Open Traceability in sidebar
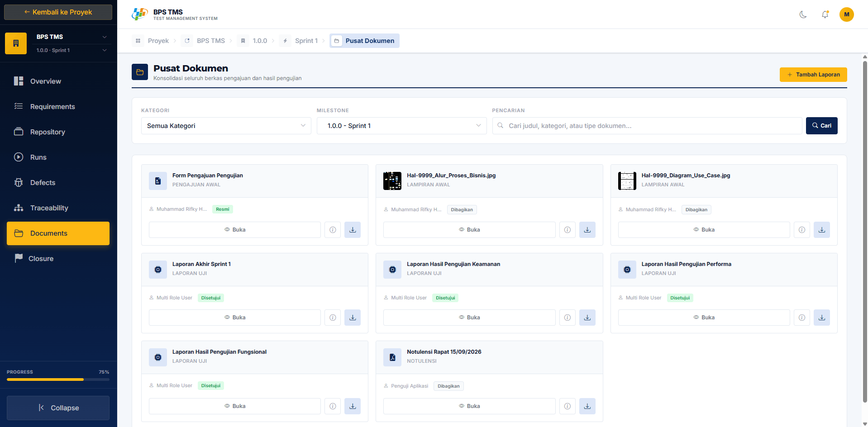Image resolution: width=868 pixels, height=427 pixels. [x=58, y=208]
